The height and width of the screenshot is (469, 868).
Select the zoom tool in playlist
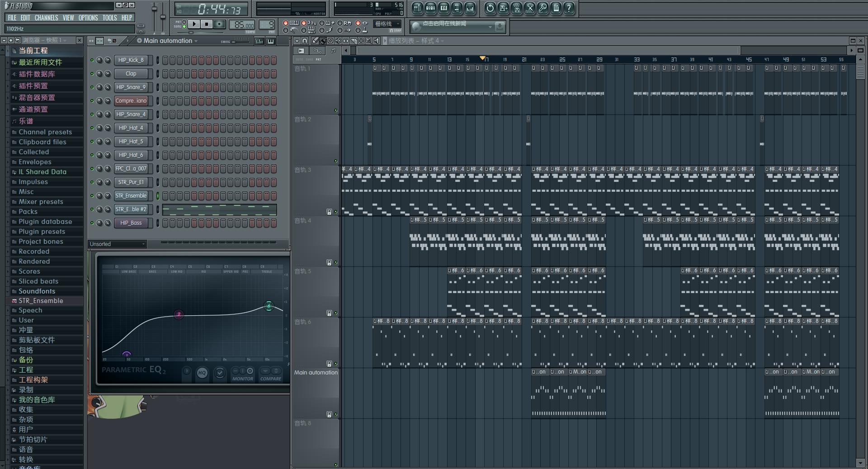tap(369, 41)
